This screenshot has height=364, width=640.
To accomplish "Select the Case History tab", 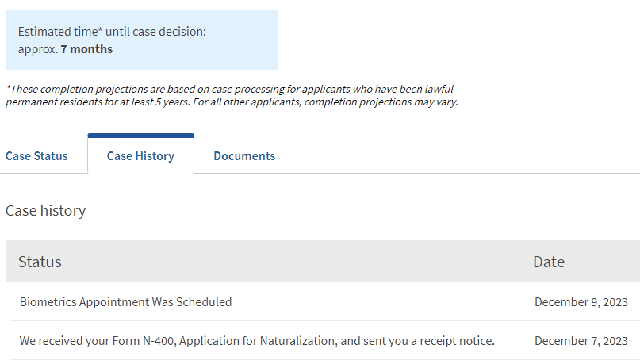I will pyautogui.click(x=140, y=156).
